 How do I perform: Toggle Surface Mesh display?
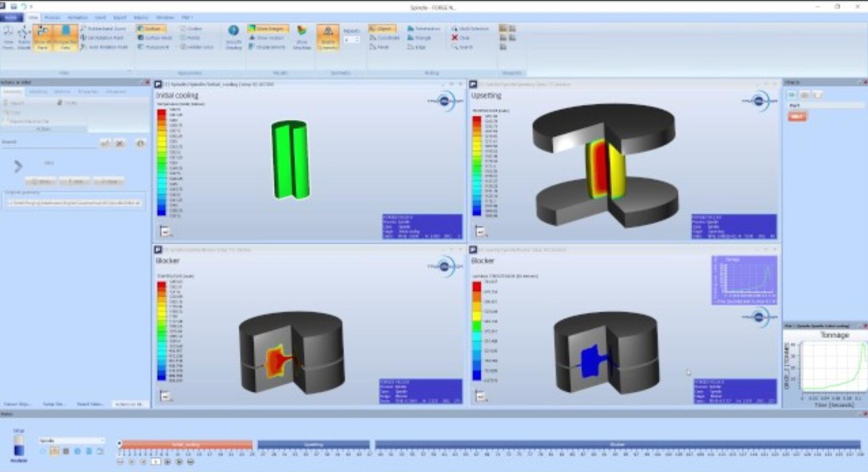tap(155, 38)
